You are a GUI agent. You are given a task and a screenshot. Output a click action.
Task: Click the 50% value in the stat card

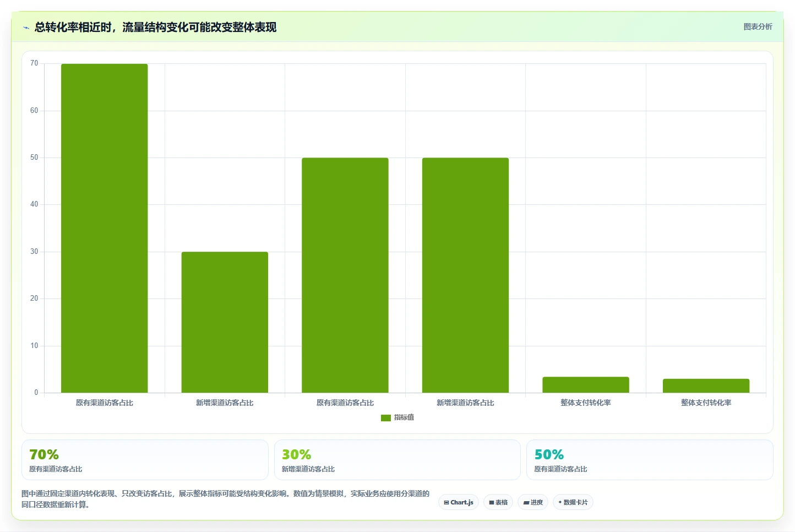click(x=549, y=454)
